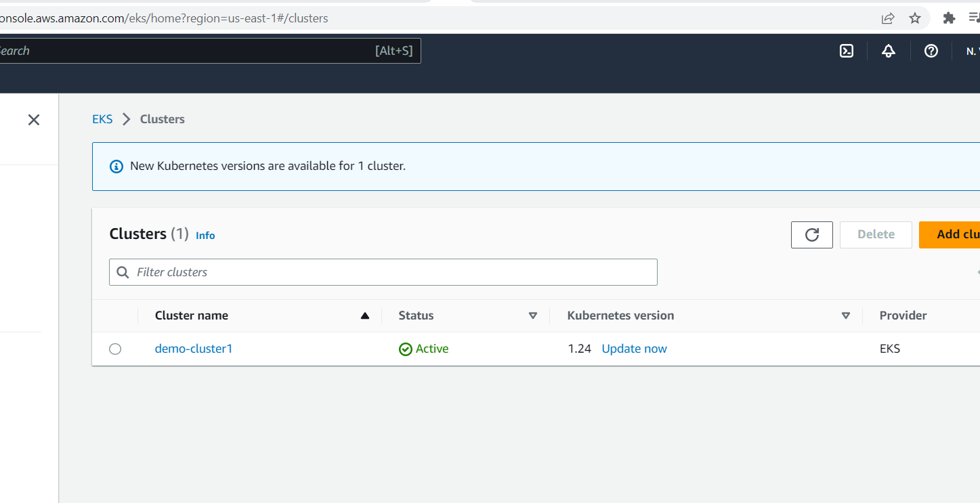The width and height of the screenshot is (980, 503).
Task: Click the Provider column header
Action: tap(903, 315)
